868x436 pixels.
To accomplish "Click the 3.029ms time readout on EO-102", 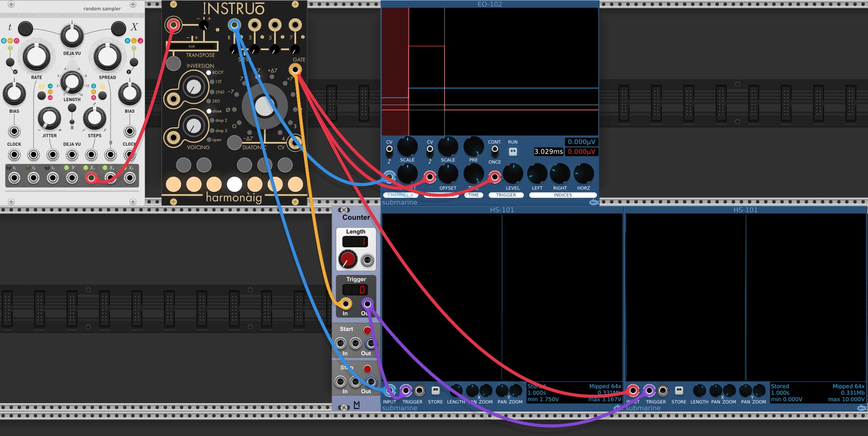I will click(x=548, y=152).
